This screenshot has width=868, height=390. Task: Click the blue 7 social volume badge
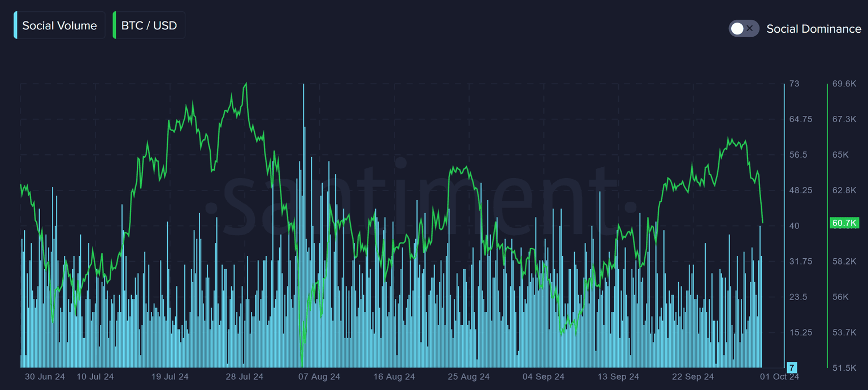click(x=792, y=367)
